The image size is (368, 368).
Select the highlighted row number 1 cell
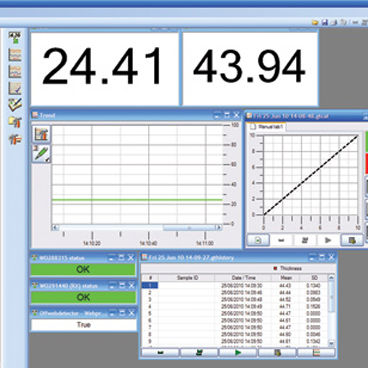(150, 285)
